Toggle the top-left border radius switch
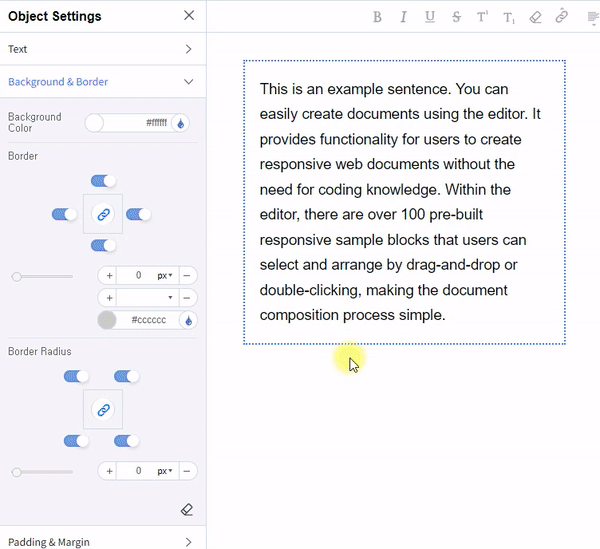 (x=76, y=376)
